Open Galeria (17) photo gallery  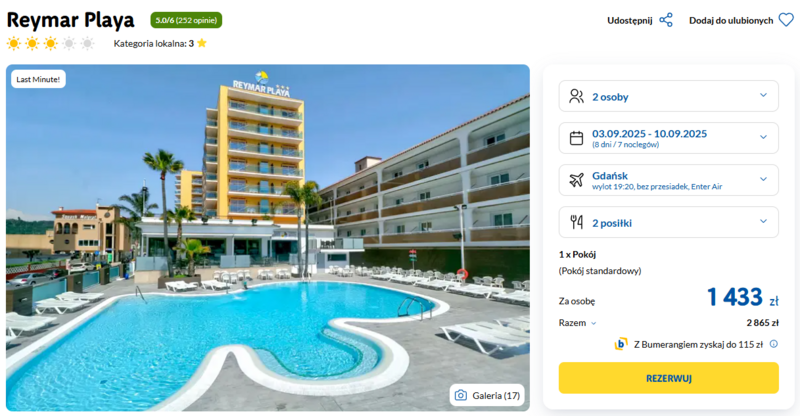coord(487,395)
